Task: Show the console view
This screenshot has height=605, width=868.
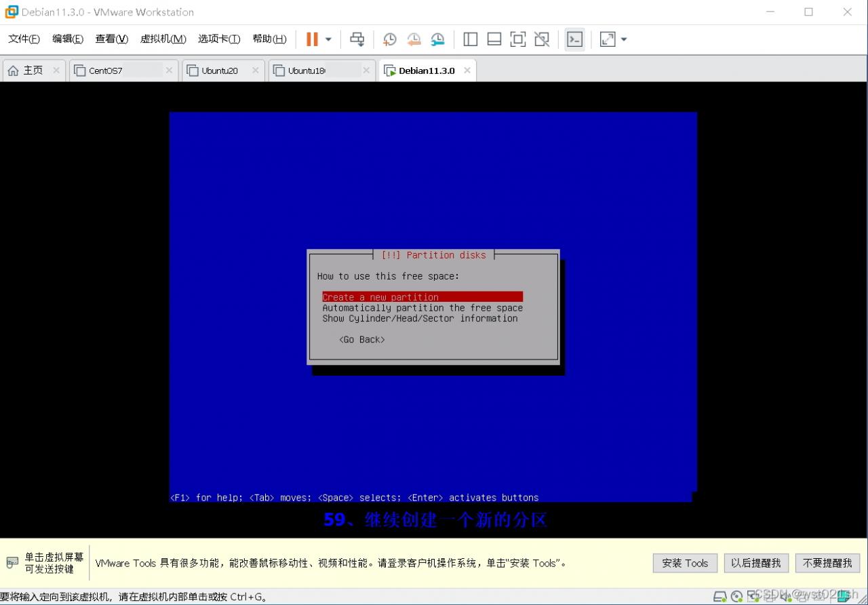Action: coord(574,39)
